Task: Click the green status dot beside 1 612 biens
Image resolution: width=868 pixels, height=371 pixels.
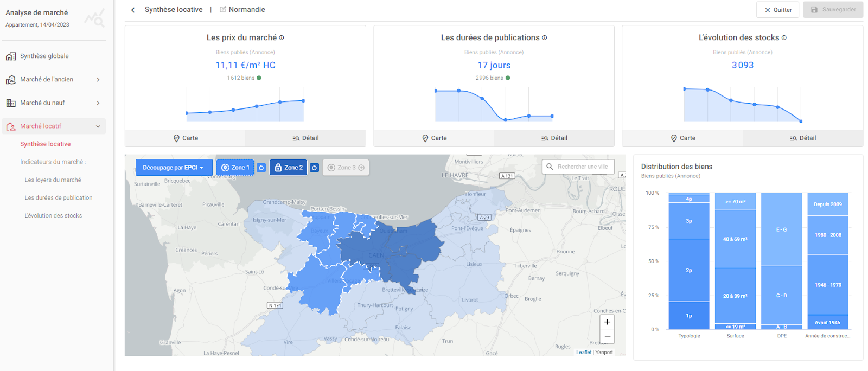Action: coord(259,78)
